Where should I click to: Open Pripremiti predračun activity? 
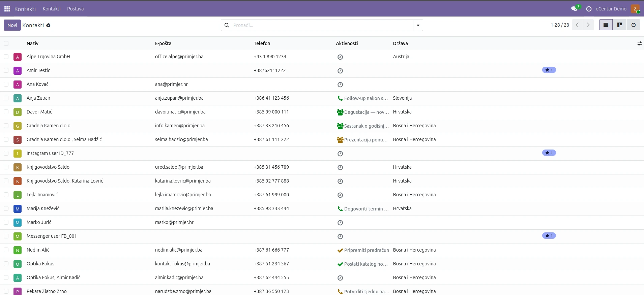[x=367, y=250]
